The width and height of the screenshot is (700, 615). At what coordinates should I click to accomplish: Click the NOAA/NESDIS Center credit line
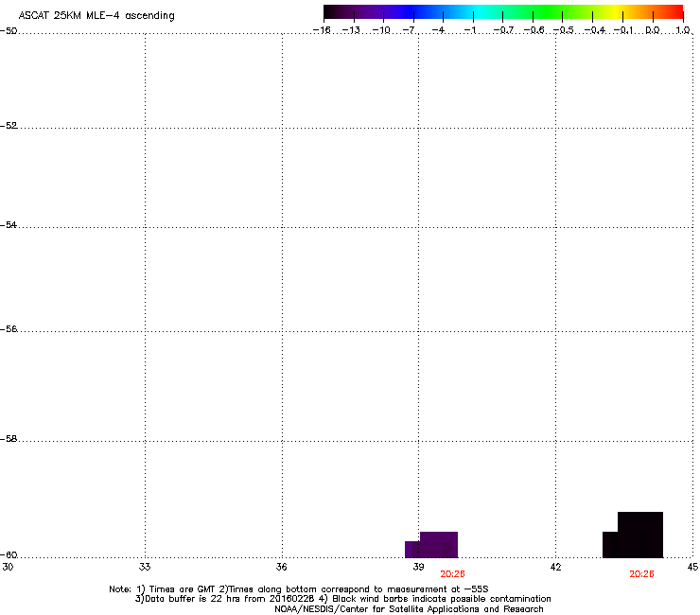click(x=409, y=609)
